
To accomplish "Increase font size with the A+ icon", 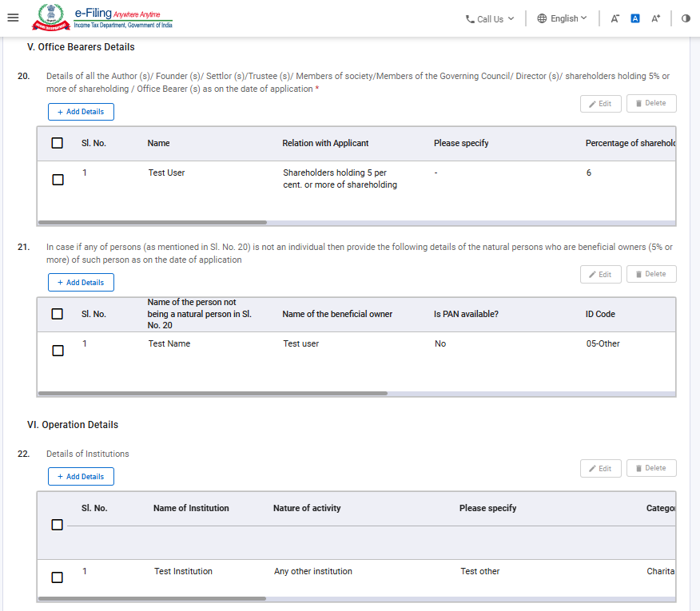I will pyautogui.click(x=656, y=18).
